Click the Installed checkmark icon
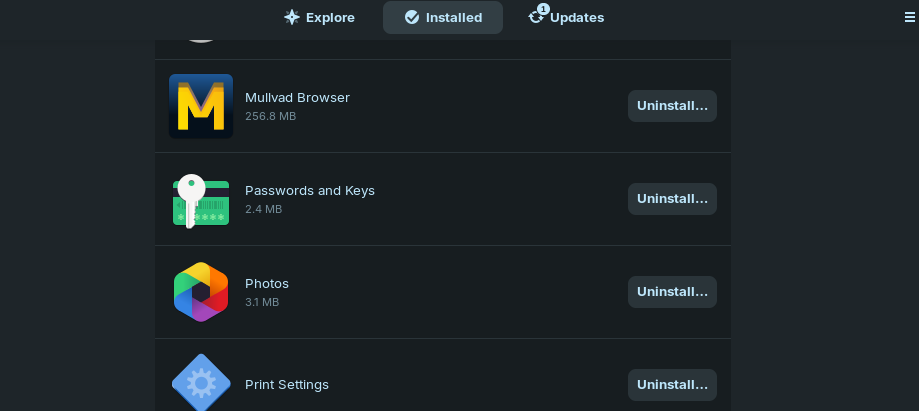919x411 pixels. click(x=412, y=18)
